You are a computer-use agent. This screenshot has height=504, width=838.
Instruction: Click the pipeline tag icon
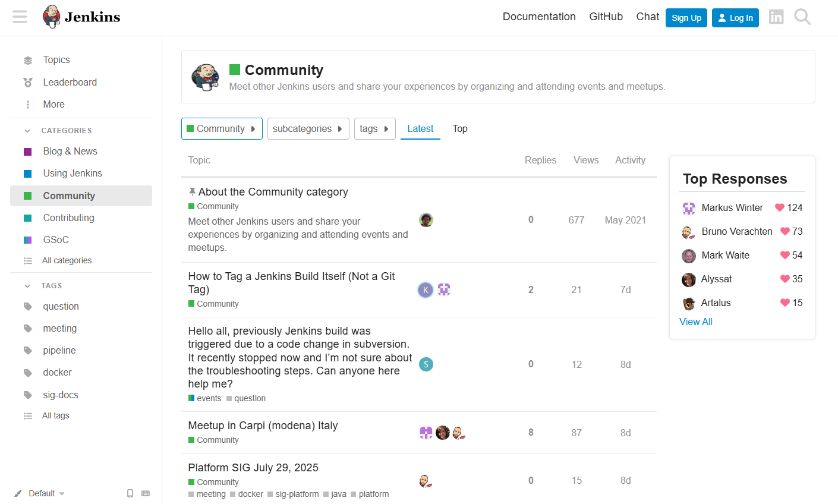point(28,351)
